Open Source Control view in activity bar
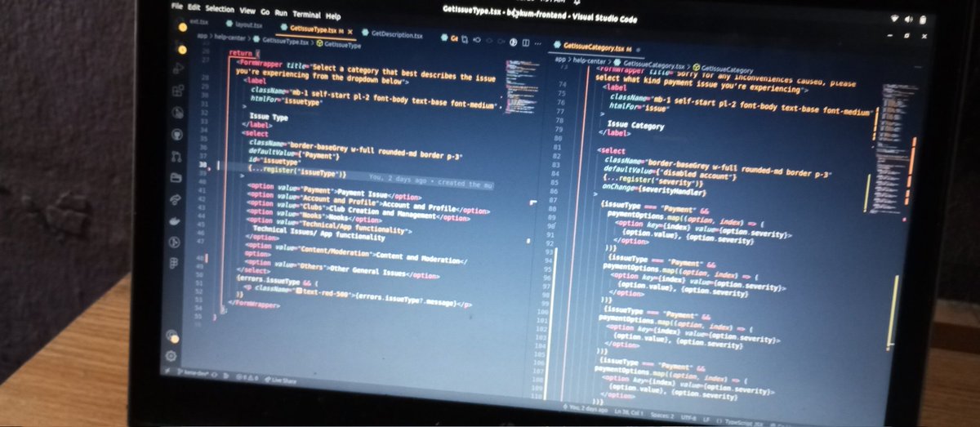The image size is (980, 427). (x=176, y=156)
